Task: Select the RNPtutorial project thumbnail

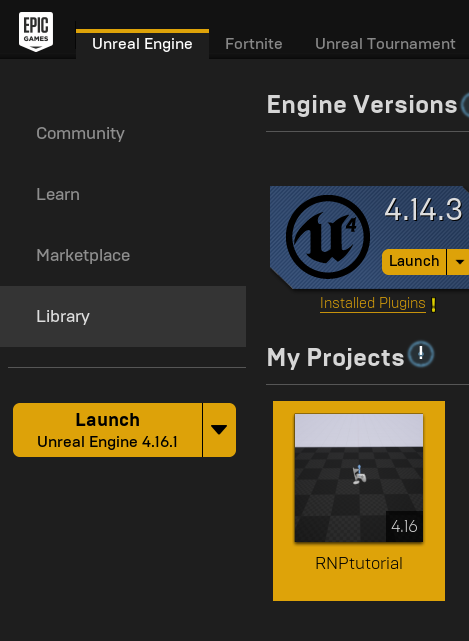Action: [x=359, y=478]
